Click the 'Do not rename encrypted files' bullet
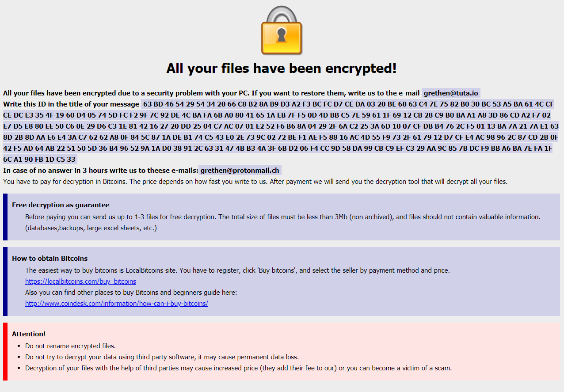Viewport: 564px width, 392px height. 70,346
